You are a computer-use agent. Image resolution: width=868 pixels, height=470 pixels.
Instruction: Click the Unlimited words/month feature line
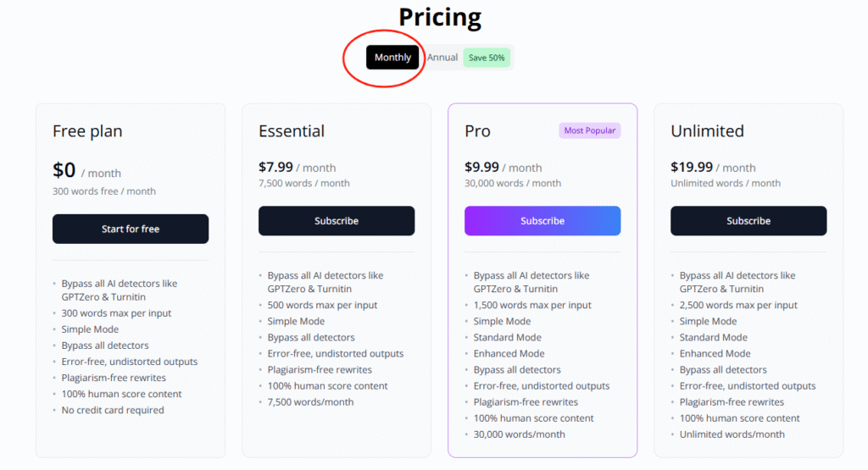tap(732, 434)
